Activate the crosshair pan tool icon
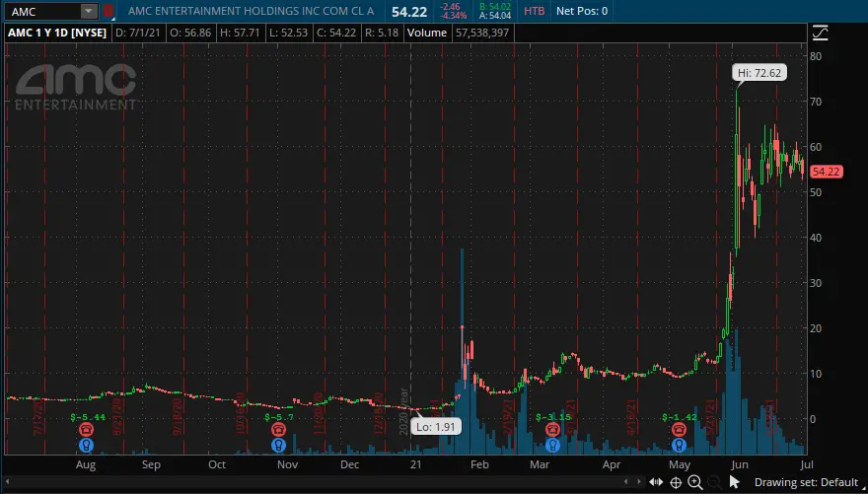The width and height of the screenshot is (868, 494). click(x=676, y=482)
